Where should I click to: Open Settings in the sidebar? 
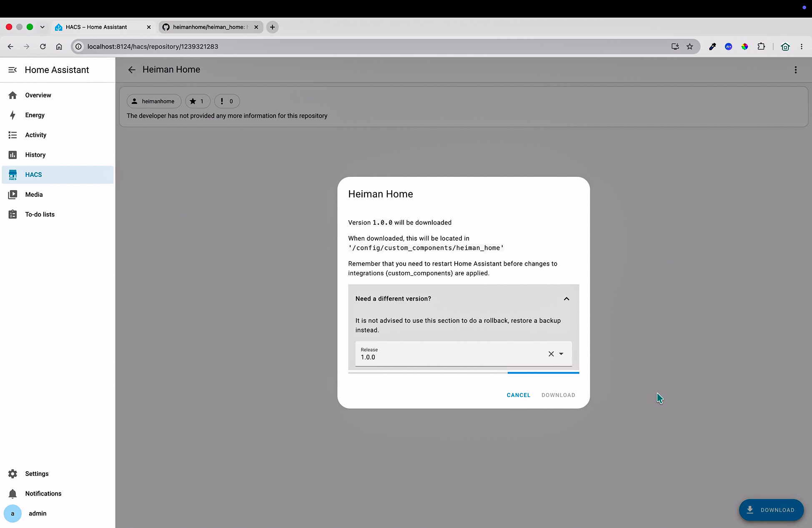pyautogui.click(x=58, y=474)
